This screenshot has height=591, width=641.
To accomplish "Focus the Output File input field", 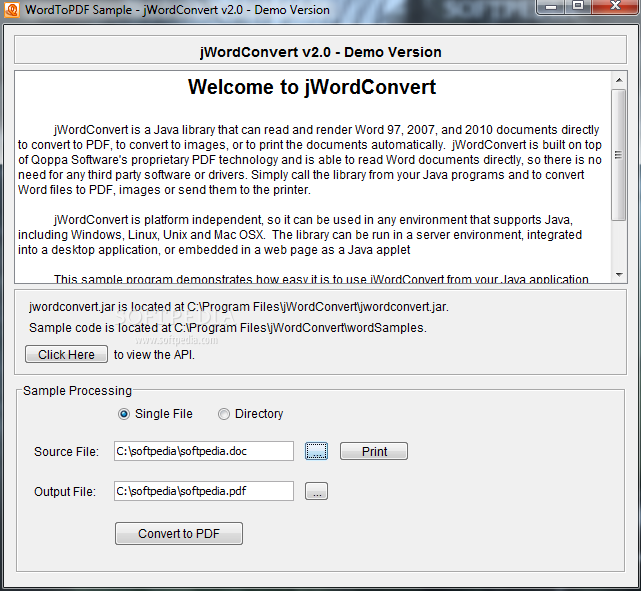I will [x=204, y=491].
